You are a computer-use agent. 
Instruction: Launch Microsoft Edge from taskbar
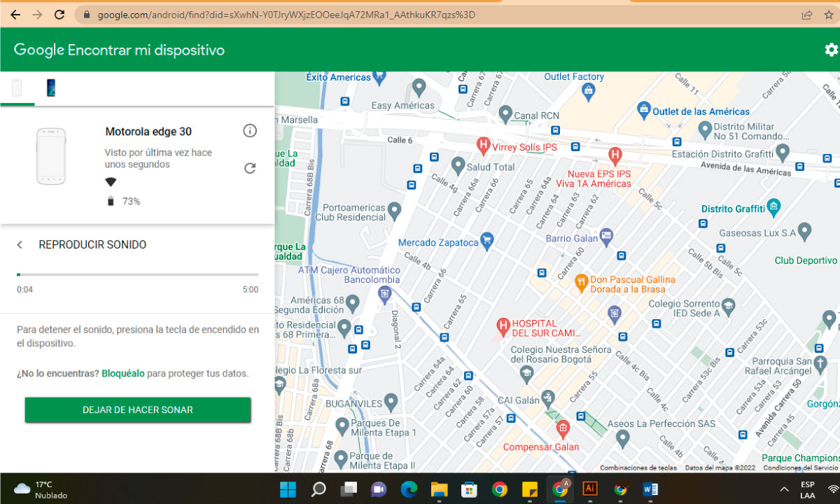click(x=409, y=489)
